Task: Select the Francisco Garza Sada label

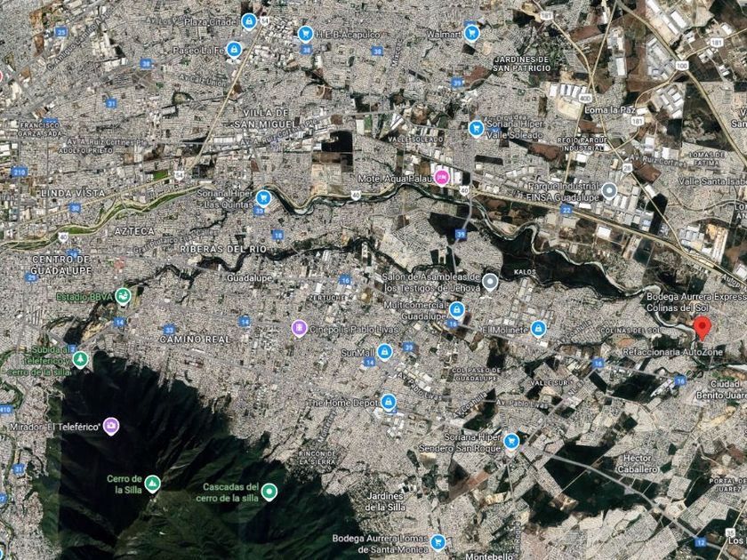Action: [39, 130]
